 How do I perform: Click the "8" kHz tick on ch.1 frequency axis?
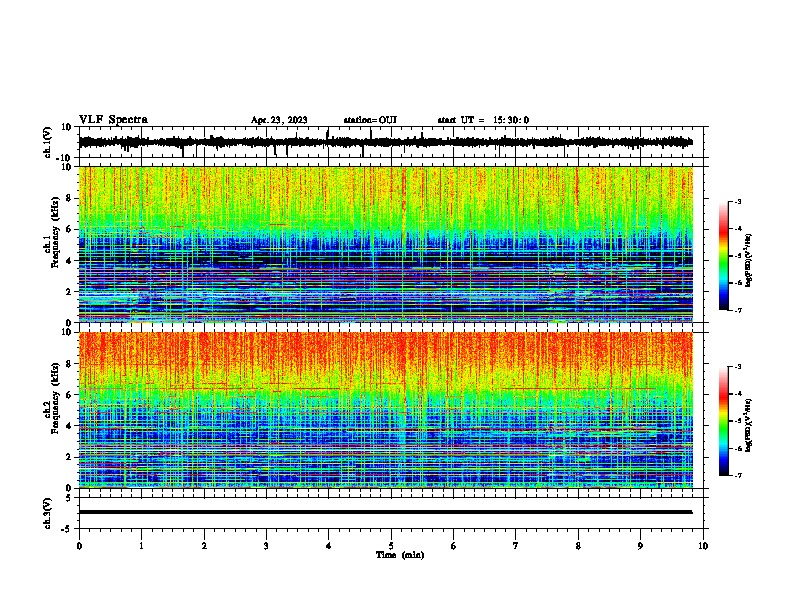pyautogui.click(x=69, y=198)
